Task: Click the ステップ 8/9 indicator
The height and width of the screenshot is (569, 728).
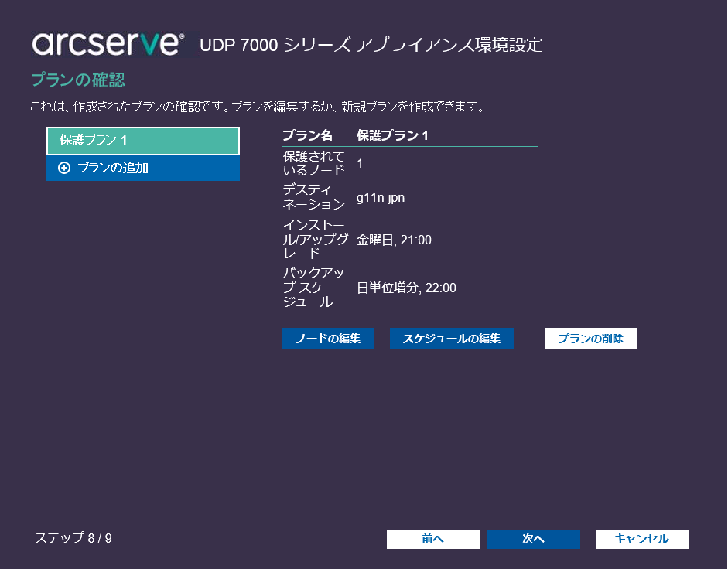Action: pos(73,538)
